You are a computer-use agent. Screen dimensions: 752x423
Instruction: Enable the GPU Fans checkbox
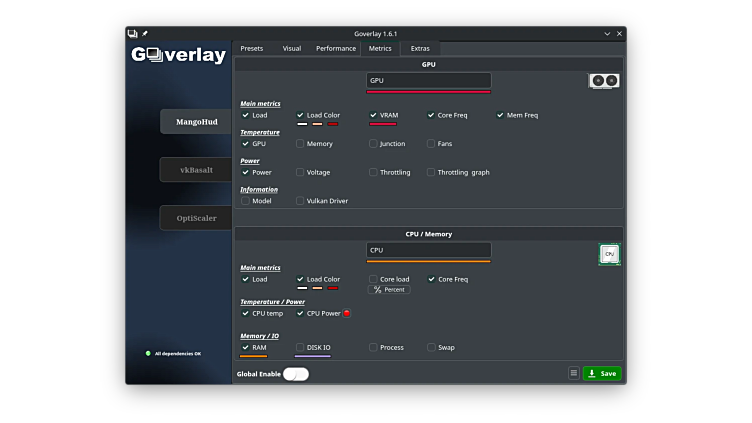(431, 143)
